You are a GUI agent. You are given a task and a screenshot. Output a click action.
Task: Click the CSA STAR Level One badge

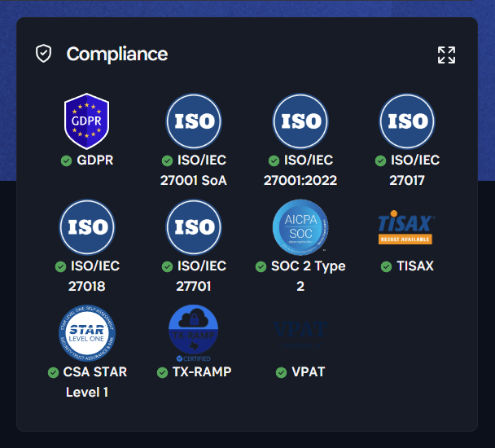click(87, 332)
